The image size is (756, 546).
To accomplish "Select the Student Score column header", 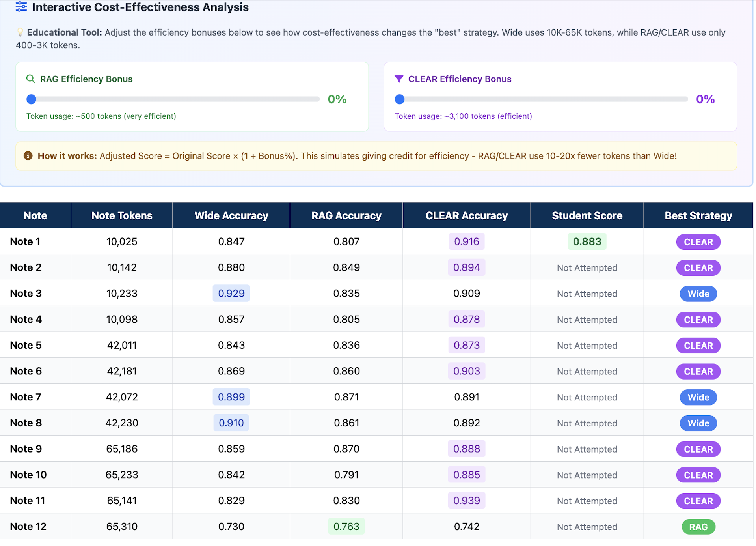I will [587, 215].
